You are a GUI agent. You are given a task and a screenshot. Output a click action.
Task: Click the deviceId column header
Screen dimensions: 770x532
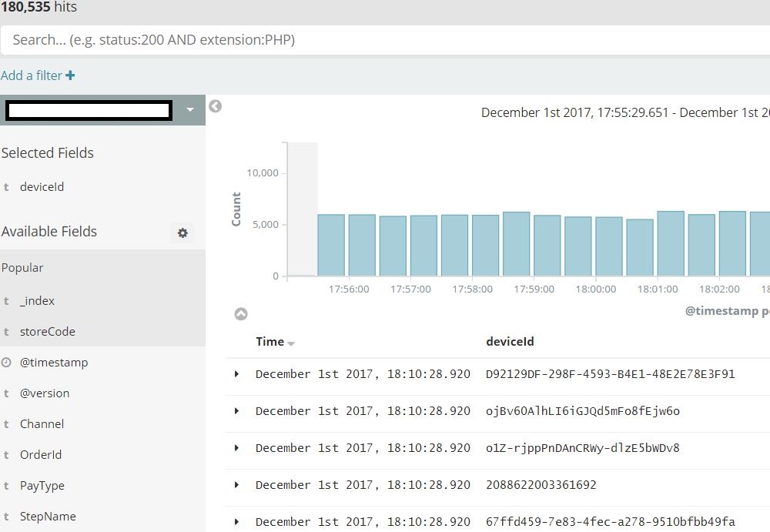coord(510,341)
